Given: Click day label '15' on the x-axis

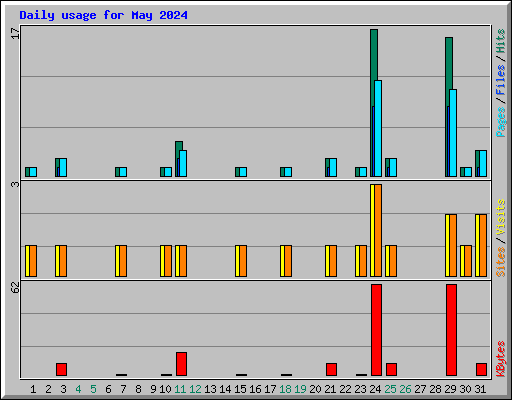Looking at the screenshot, I should point(240,389).
